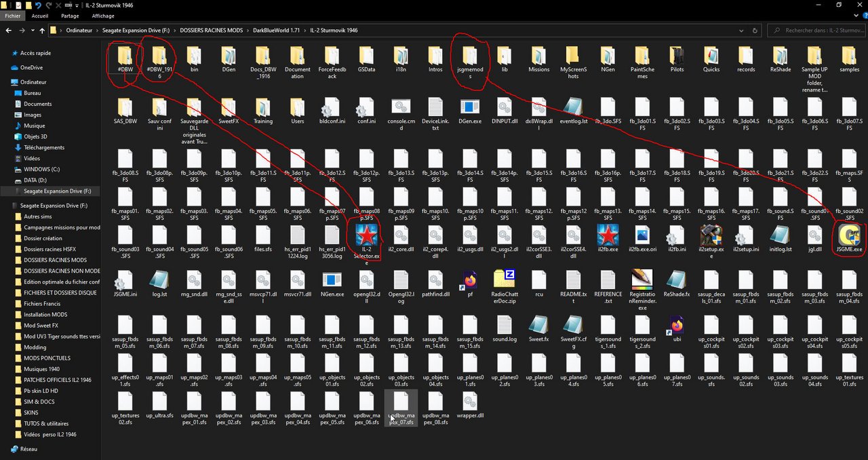Open the DGen.exe file

pos(470,111)
